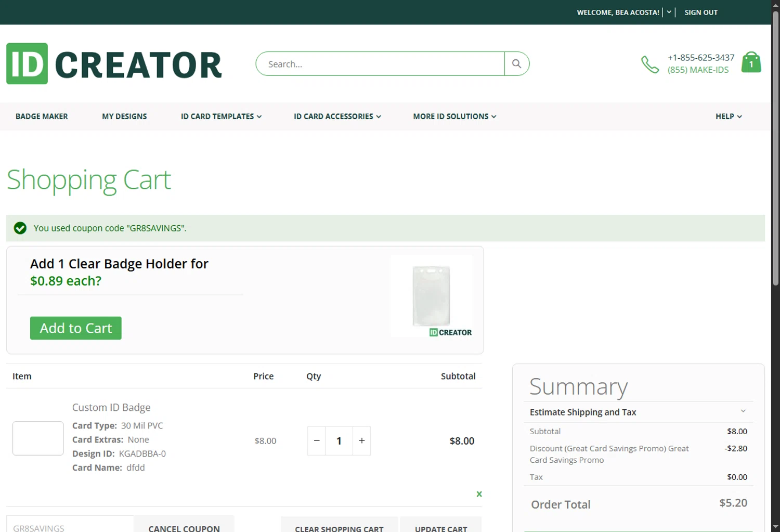Viewport: 780px width, 532px height.
Task: Click the Clear Badge Holder product image
Action: [x=432, y=295]
